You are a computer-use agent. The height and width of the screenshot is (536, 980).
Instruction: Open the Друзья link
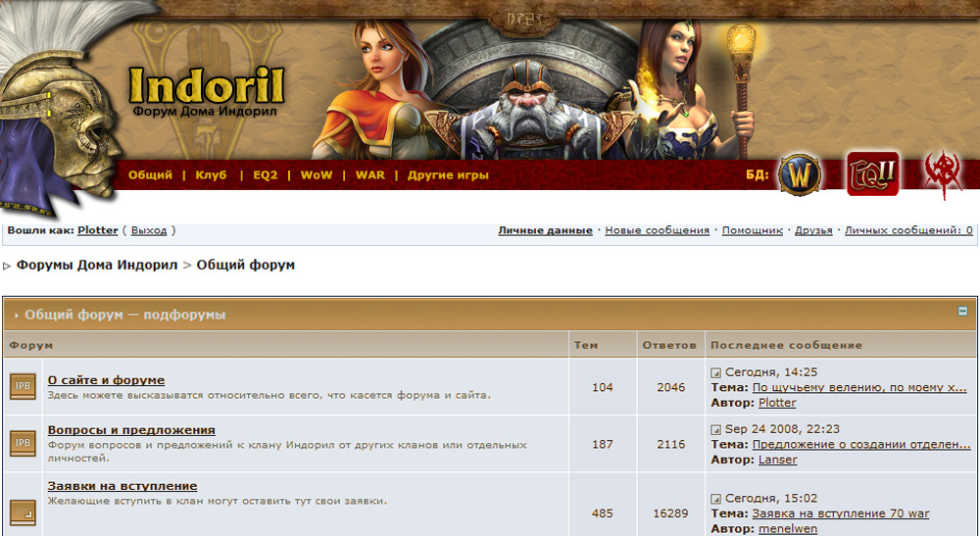coord(813,230)
